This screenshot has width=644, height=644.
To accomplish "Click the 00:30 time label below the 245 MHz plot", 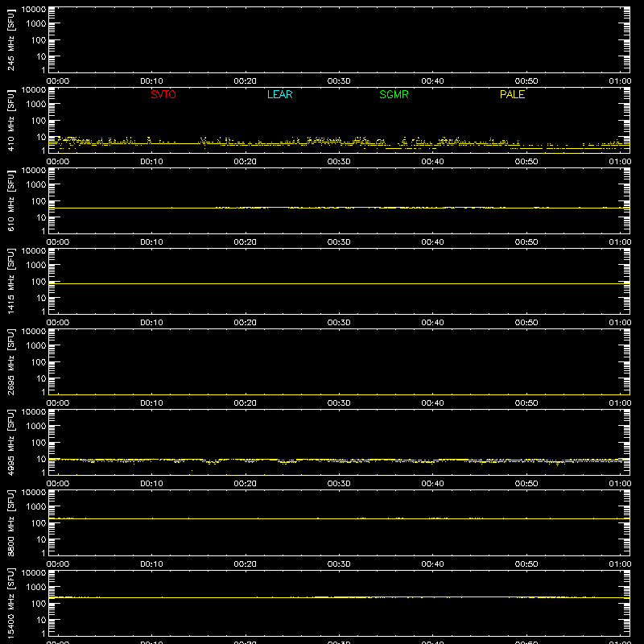I will [339, 81].
